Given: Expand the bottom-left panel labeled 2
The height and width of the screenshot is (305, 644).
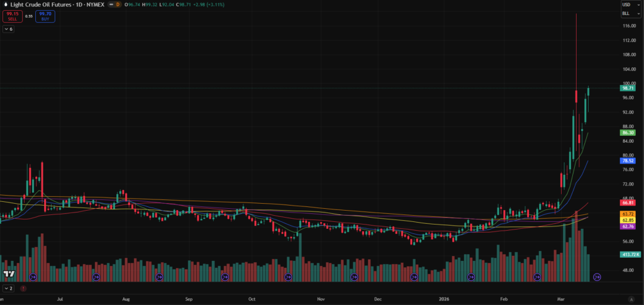Looking at the screenshot, I should [9, 289].
